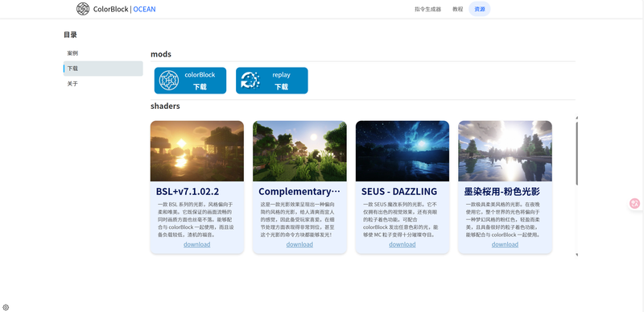Viewport: 644px width, 312px height.
Task: Click the Complementary… card title
Action: [299, 192]
